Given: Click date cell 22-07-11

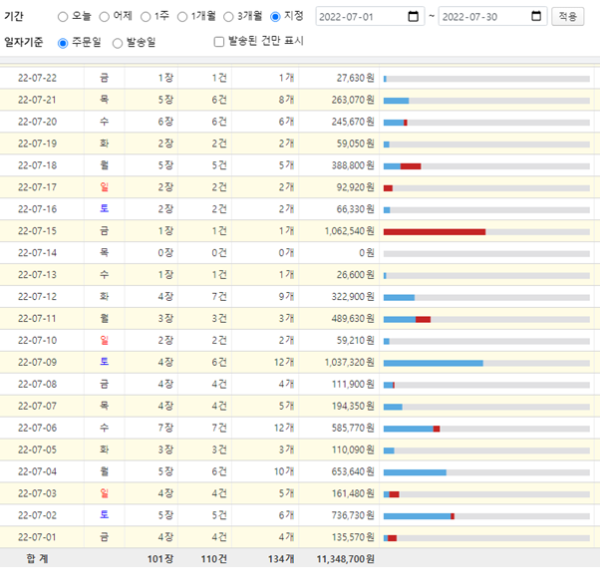Looking at the screenshot, I should point(37,318).
